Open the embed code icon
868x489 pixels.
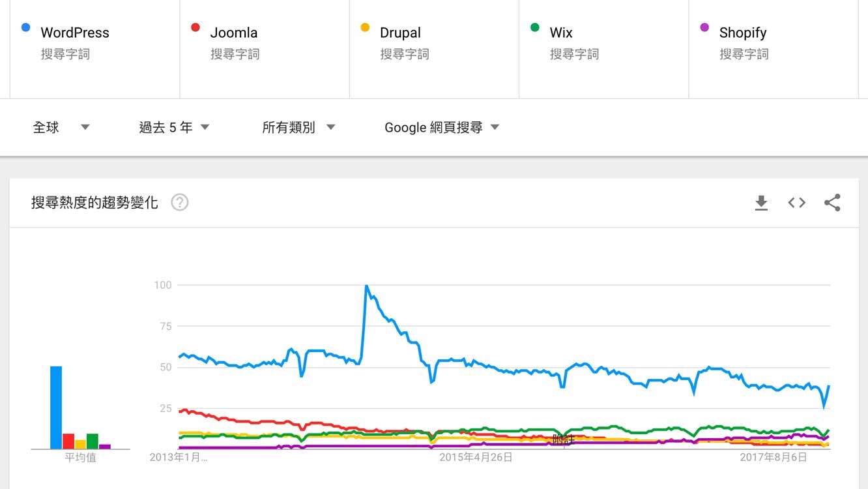coord(796,203)
